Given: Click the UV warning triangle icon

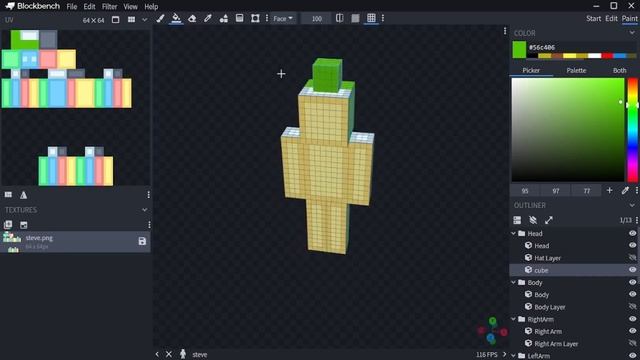Looking at the screenshot, I should (x=24, y=195).
